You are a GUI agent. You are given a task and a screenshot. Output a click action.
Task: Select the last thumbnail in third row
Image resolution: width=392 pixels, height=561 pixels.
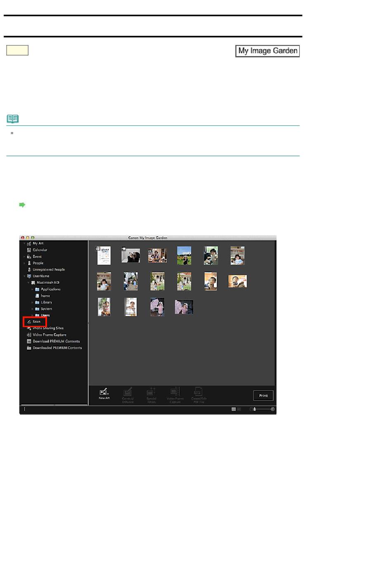[x=184, y=307]
